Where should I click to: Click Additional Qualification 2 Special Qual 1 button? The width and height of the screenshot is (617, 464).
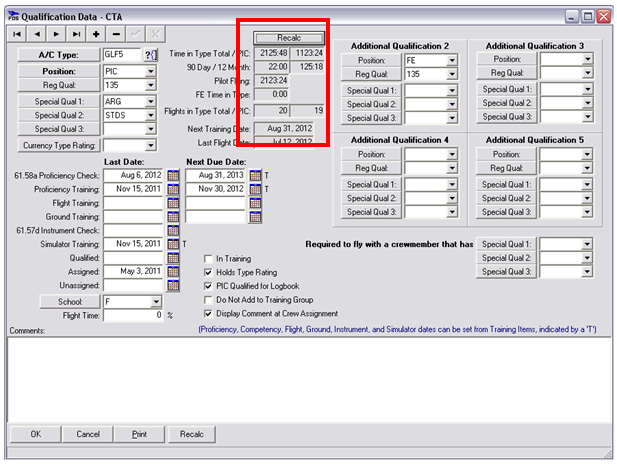click(x=371, y=91)
